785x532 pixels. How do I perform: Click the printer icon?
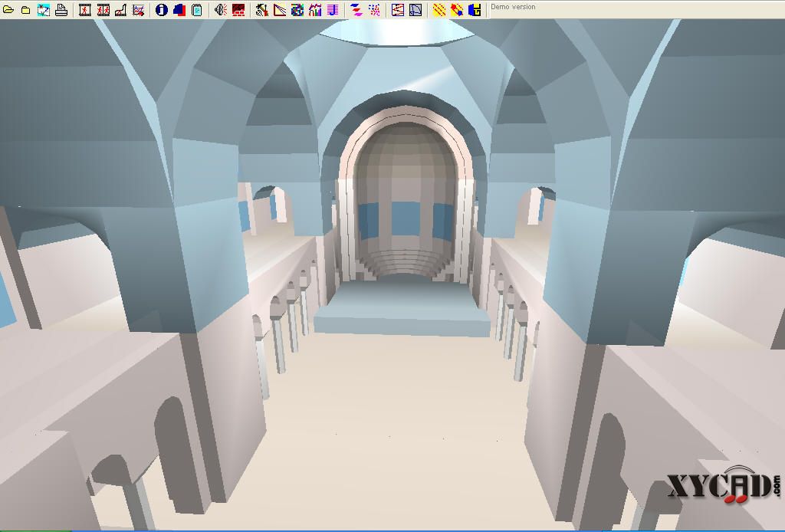(x=61, y=9)
